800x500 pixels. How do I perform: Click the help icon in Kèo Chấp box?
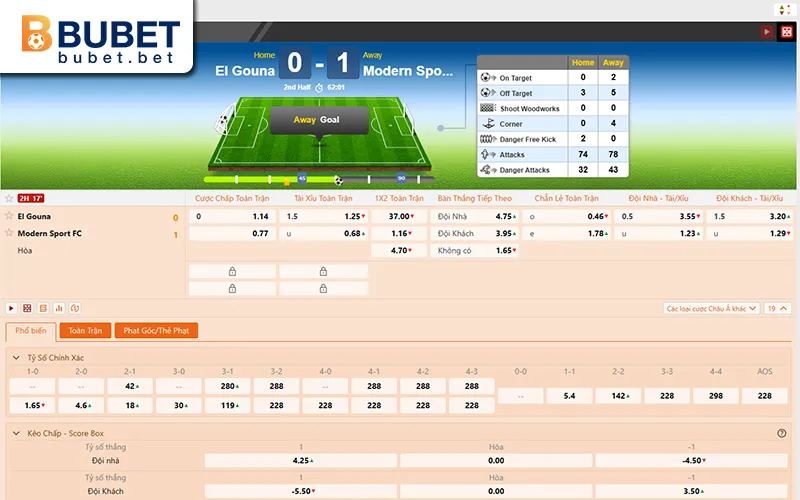click(x=781, y=433)
